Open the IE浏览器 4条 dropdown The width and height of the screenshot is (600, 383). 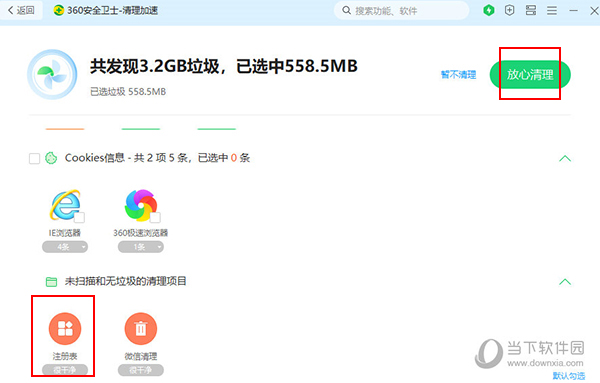(x=65, y=247)
